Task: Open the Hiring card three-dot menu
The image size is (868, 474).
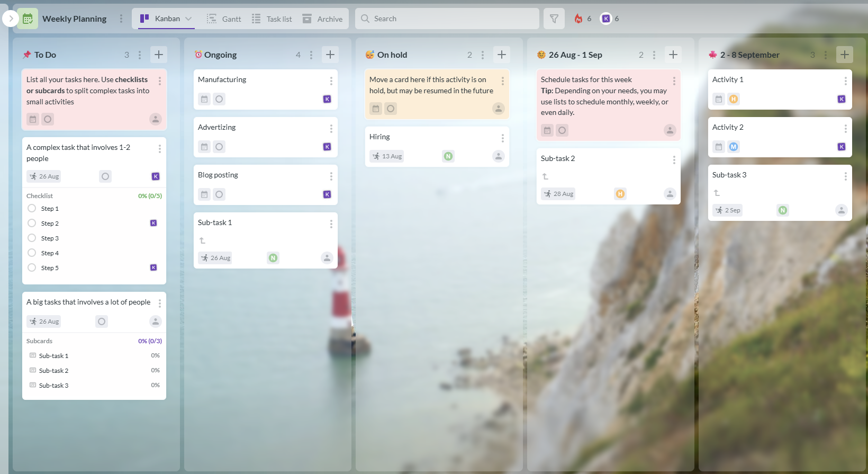Action: click(x=503, y=138)
